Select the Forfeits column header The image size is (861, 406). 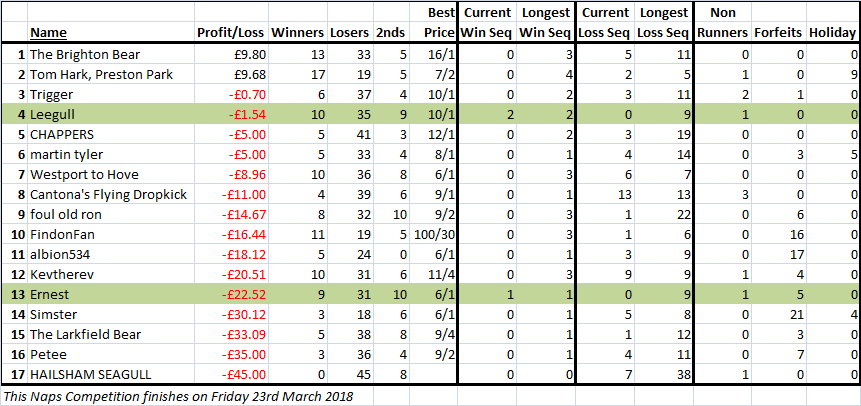(x=778, y=33)
